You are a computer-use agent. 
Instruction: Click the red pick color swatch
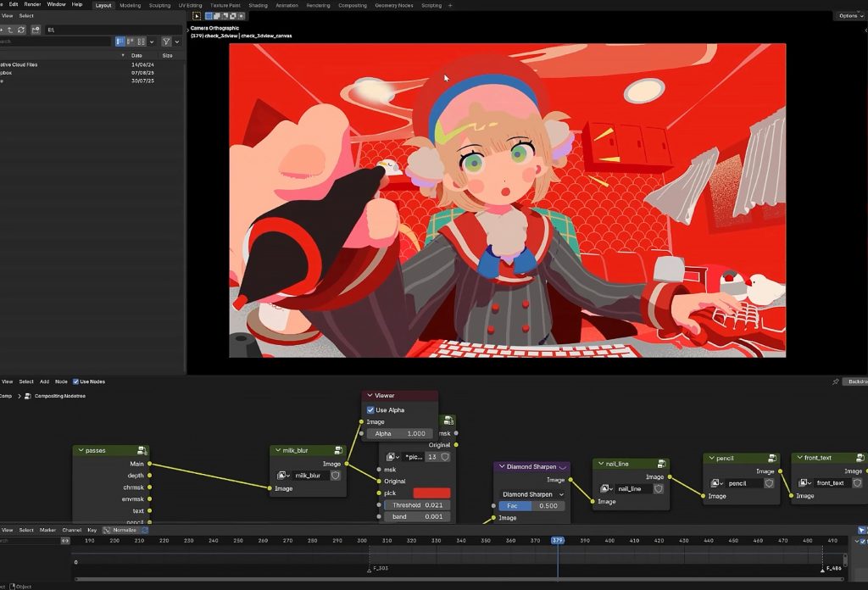[431, 493]
